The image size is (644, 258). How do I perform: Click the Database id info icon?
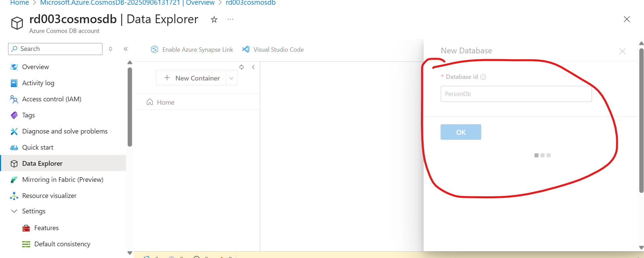tap(483, 77)
